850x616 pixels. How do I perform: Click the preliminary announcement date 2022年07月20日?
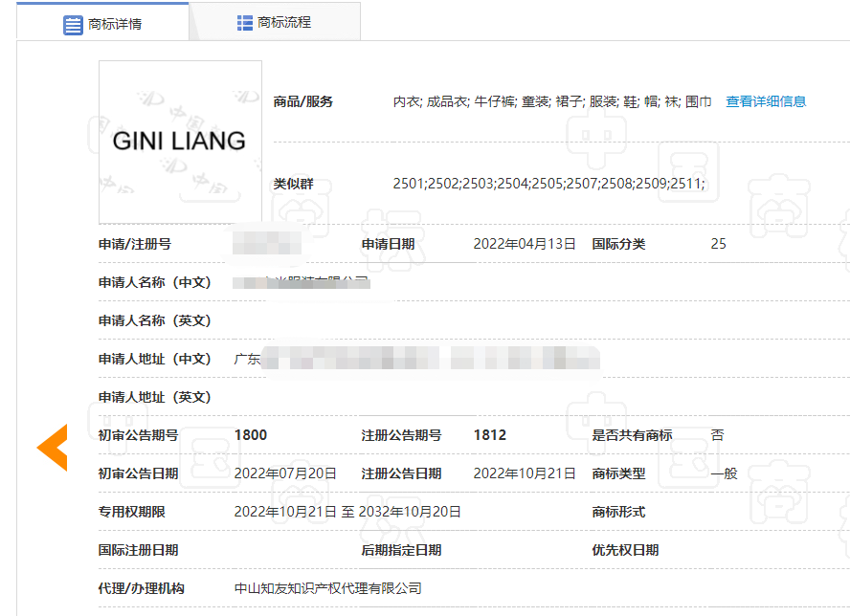point(285,473)
